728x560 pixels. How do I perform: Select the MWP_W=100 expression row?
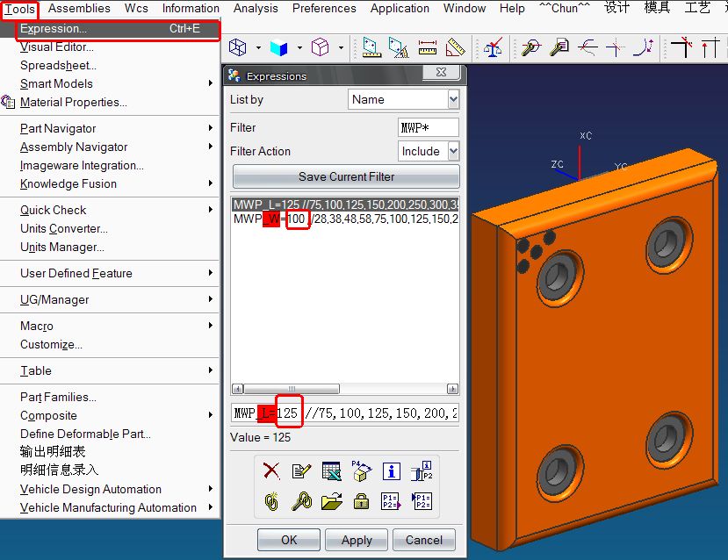tap(345, 219)
